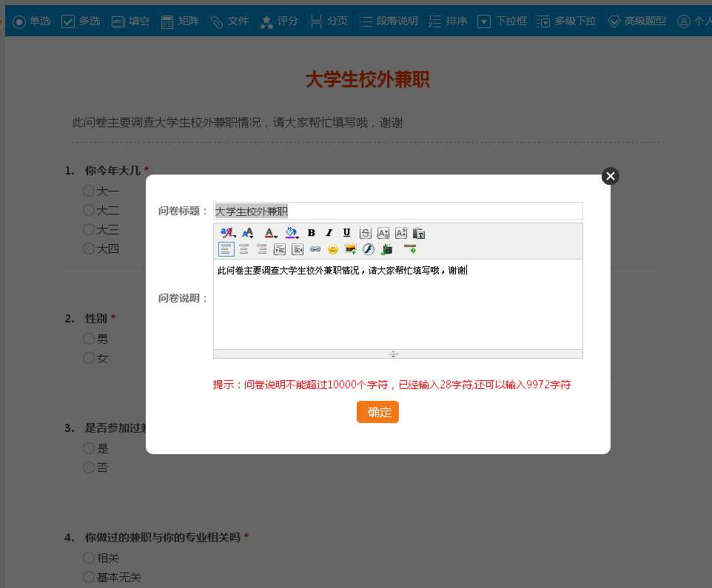Screen dimensions: 712x588
Task: Select the 否 radio option
Action: 89,467
